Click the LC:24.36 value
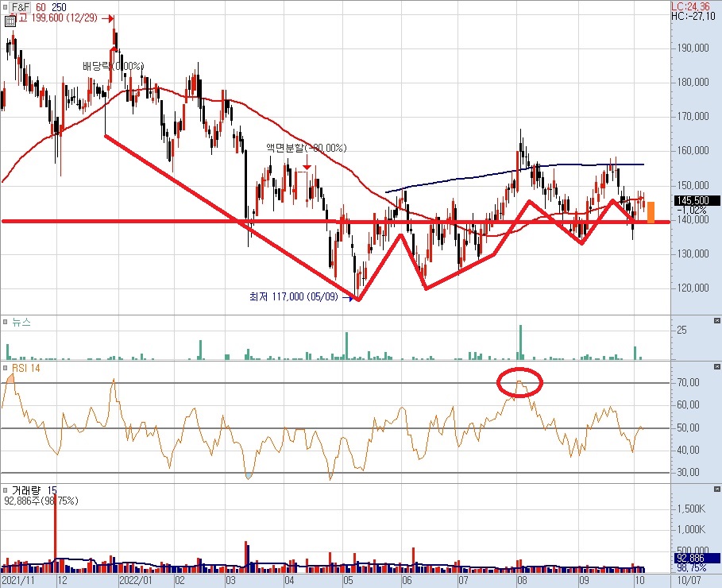Screen dimensions: 722x588 (x=690, y=6)
